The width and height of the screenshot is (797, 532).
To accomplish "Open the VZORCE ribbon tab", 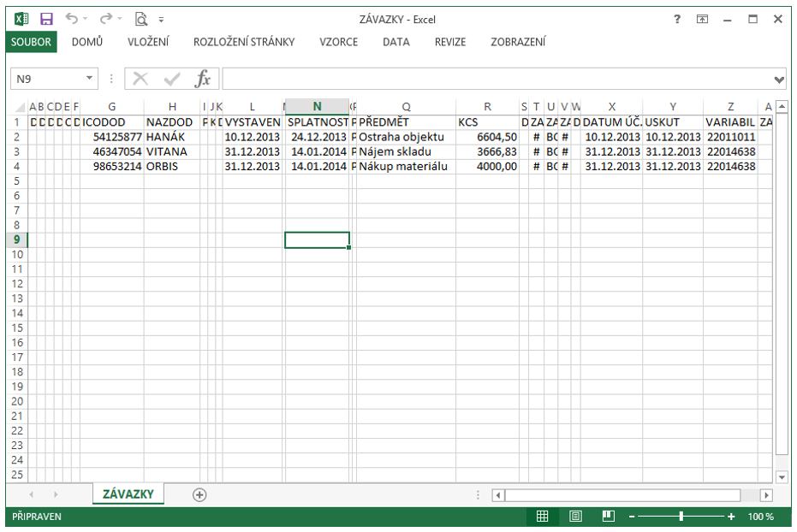I will pyautogui.click(x=338, y=42).
